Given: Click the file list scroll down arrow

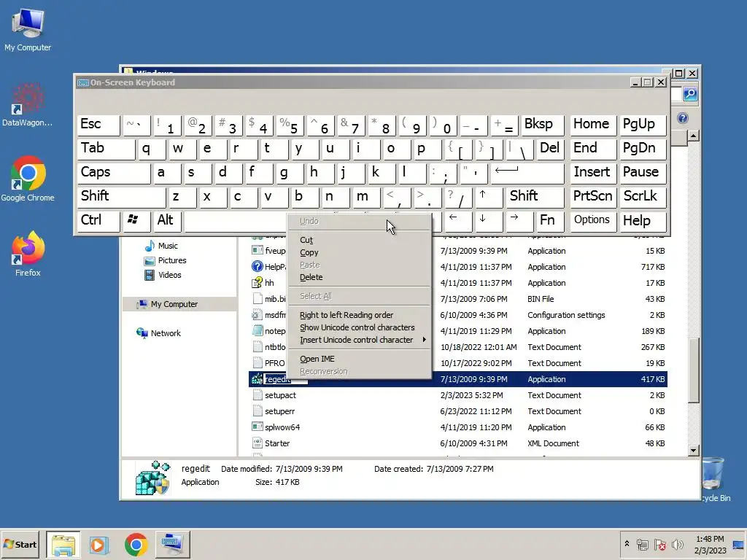Looking at the screenshot, I should coord(693,450).
